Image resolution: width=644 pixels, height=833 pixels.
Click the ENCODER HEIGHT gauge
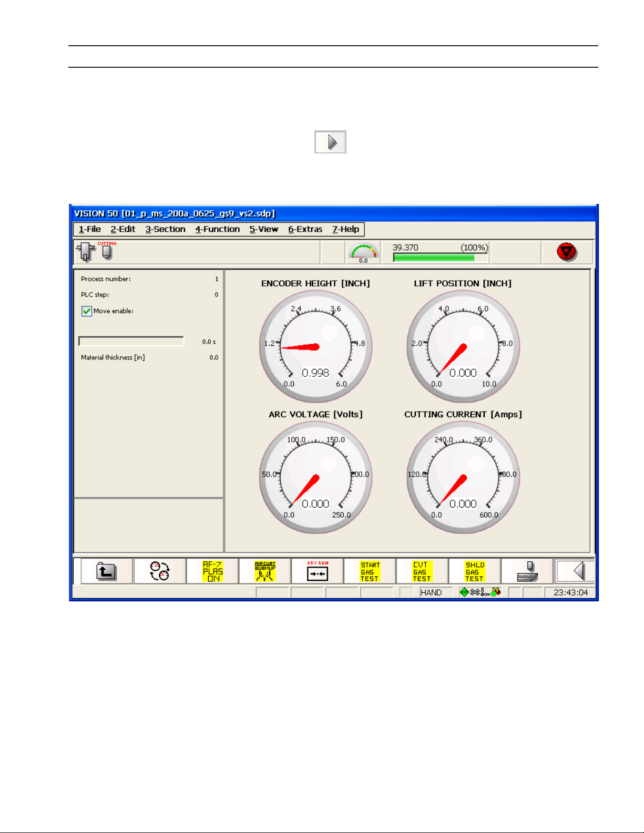[315, 347]
